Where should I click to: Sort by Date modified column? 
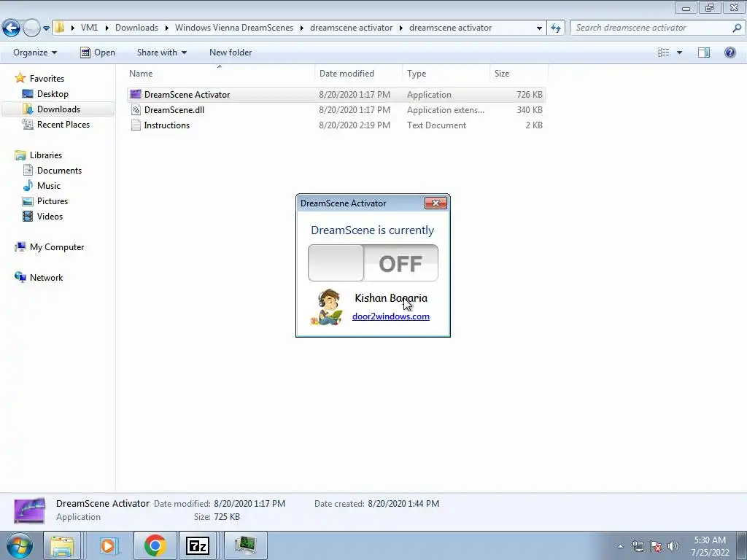[x=359, y=74]
